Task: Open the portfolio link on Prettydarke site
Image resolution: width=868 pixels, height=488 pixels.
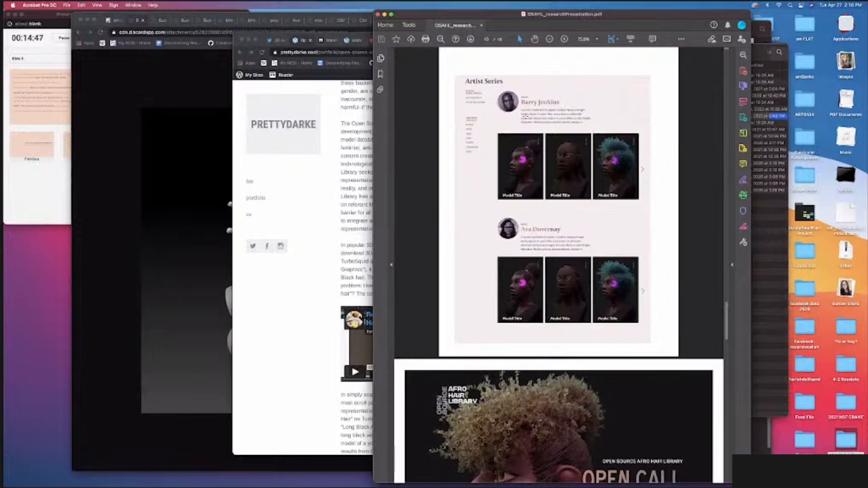Action: tap(256, 198)
